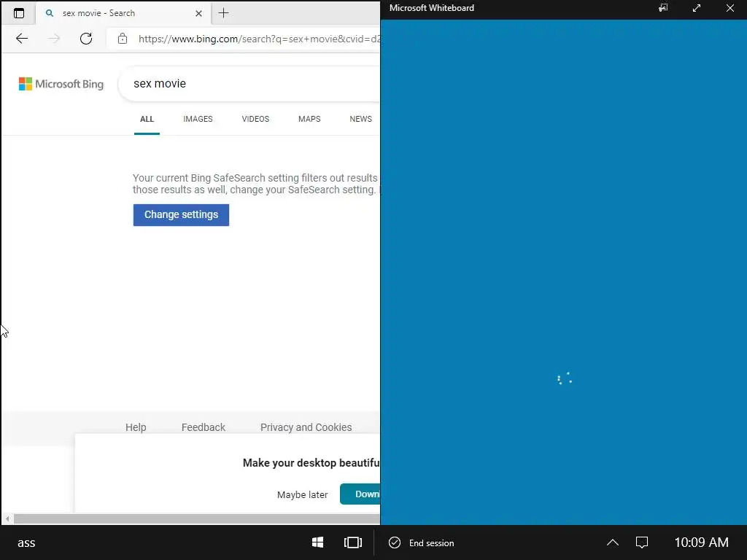Viewport: 747px width, 560px height.
Task: Open the Action Center notifications icon
Action: 642,542
